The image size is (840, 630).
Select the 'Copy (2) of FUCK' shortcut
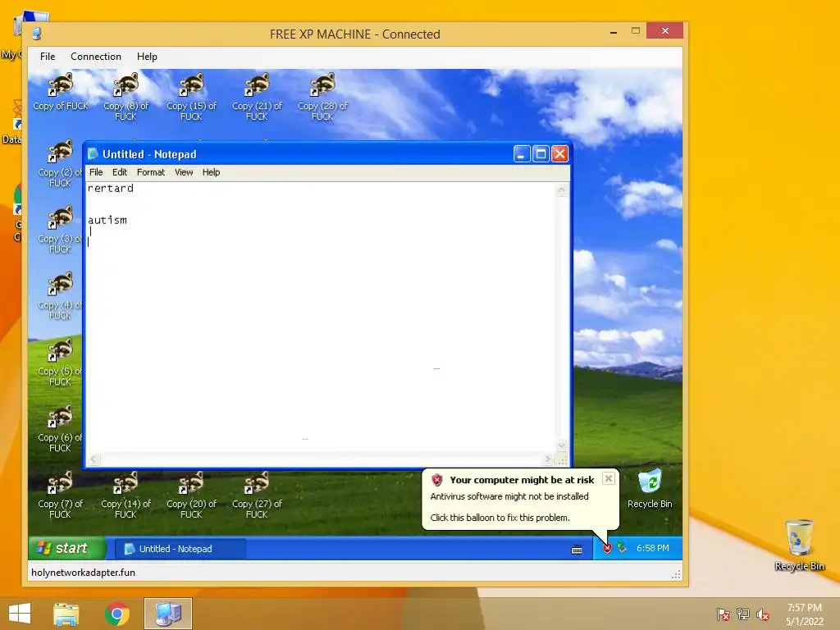(60, 163)
